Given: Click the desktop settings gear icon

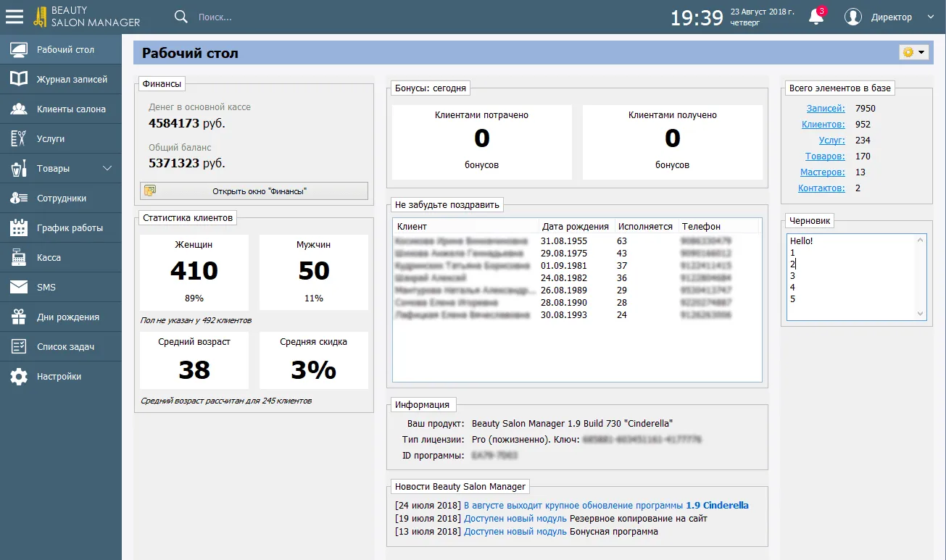Looking at the screenshot, I should tap(908, 52).
